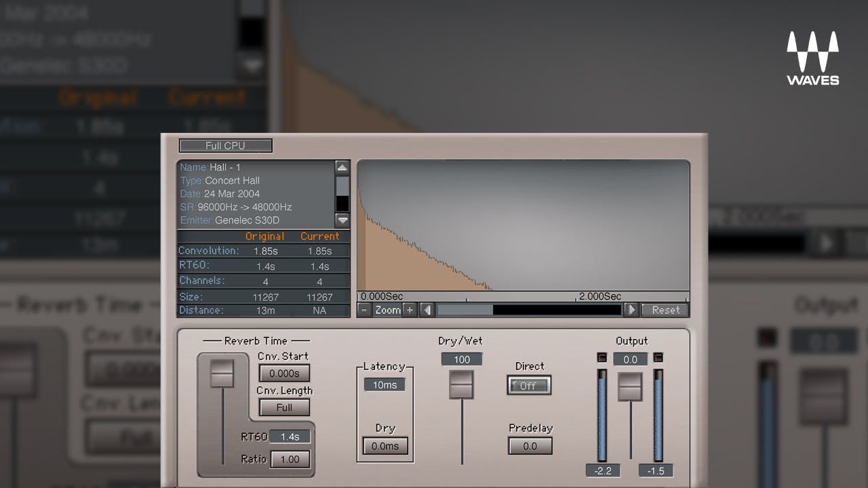Click the Output fader handle

pyautogui.click(x=630, y=386)
